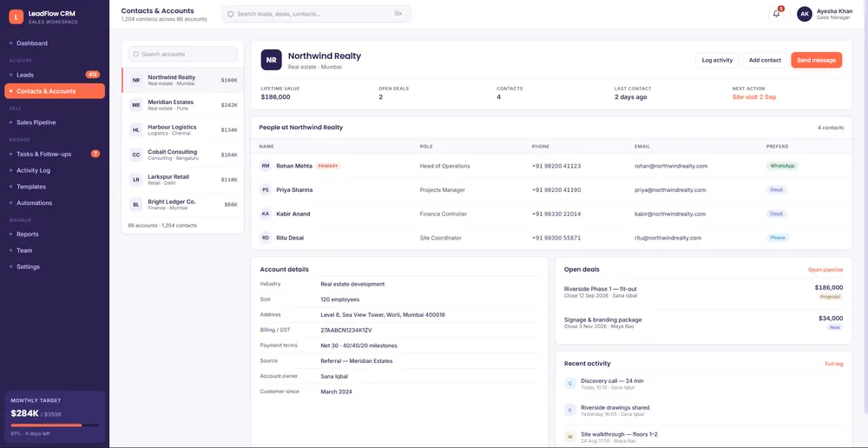Click the Referral — Meridian Estates source value
This screenshot has height=448, width=868.
click(x=357, y=361)
